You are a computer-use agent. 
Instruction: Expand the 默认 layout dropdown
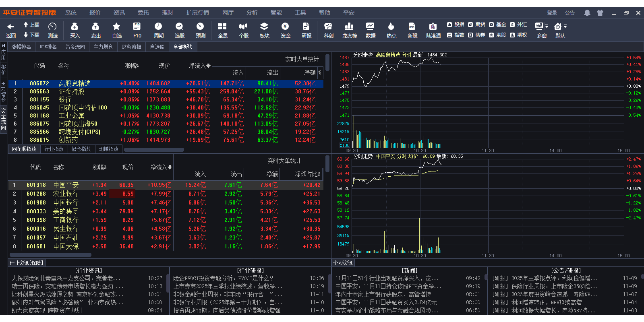[565, 27]
